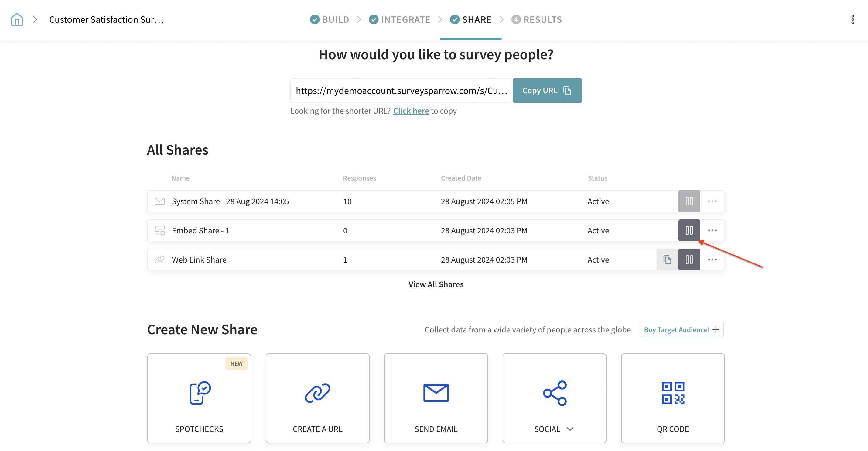Switch to the BUILD step tab
The height and width of the screenshot is (451, 868).
[x=330, y=19]
